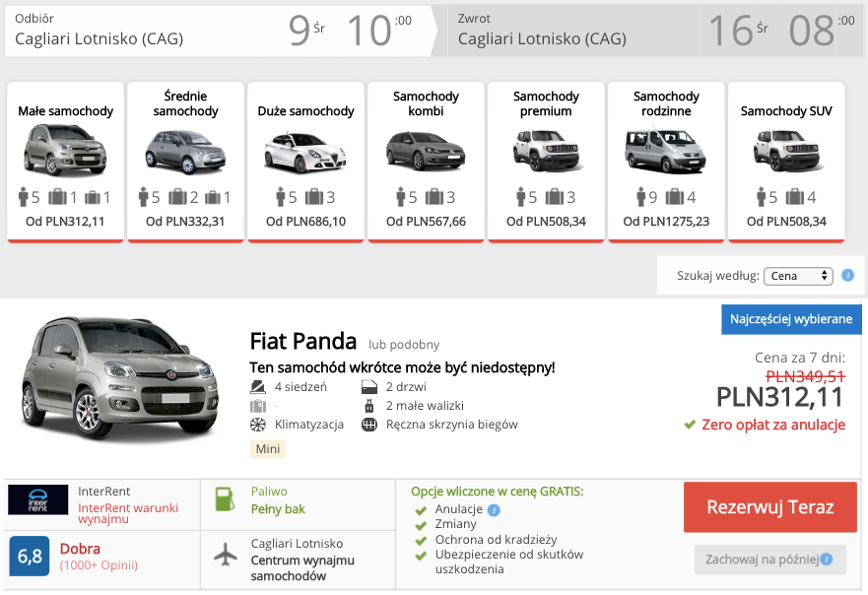Open the return date 16 Śr selector
The image size is (868, 595).
click(739, 30)
